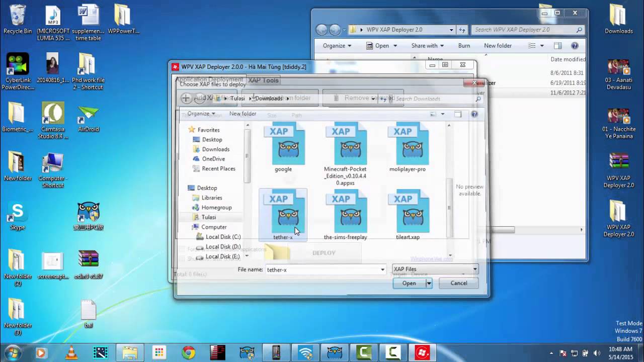This screenshot has height=362, width=644.
Task: Click Date modified column header in Explorer
Action: coord(568,59)
